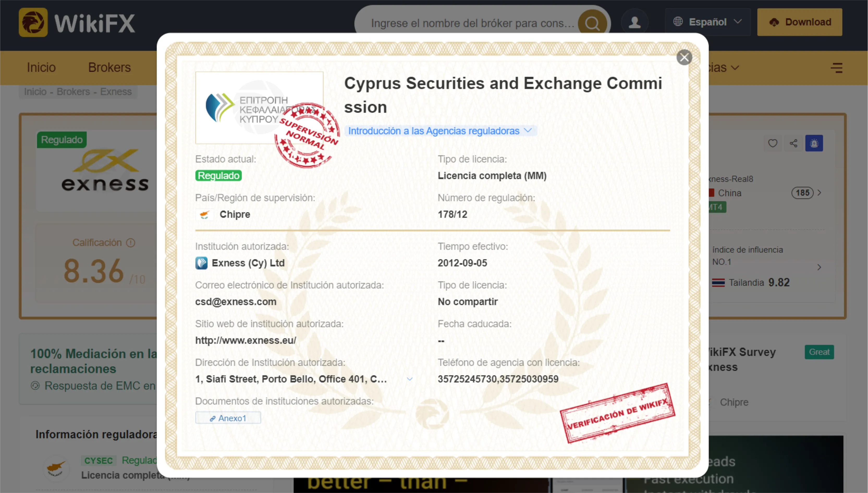Click the broker name search field
Image resolution: width=868 pixels, height=493 pixels.
click(472, 23)
